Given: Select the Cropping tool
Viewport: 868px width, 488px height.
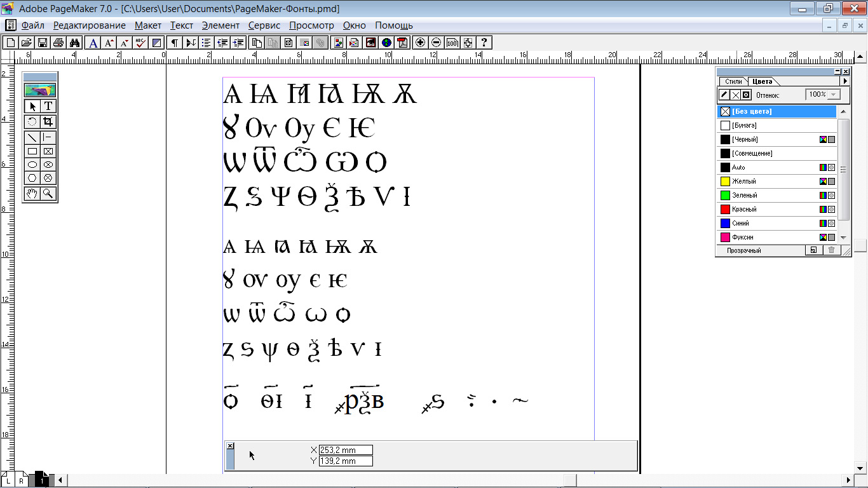Looking at the screenshot, I should [x=48, y=121].
